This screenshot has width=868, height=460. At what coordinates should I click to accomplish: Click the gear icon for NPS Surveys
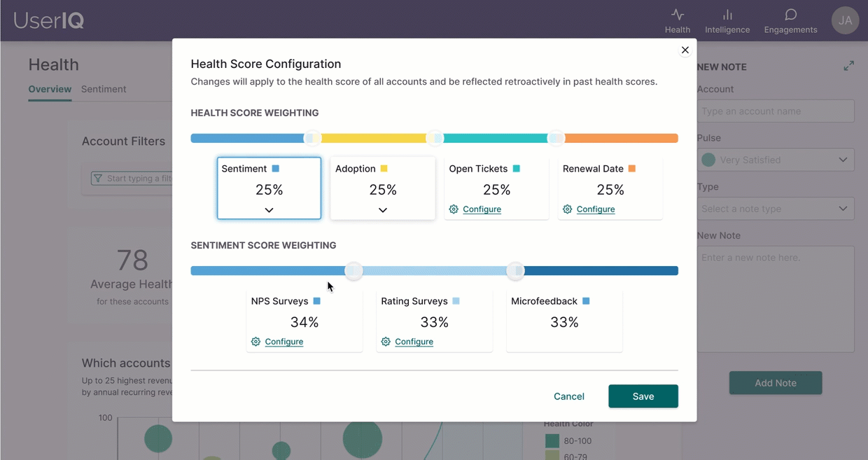(255, 342)
